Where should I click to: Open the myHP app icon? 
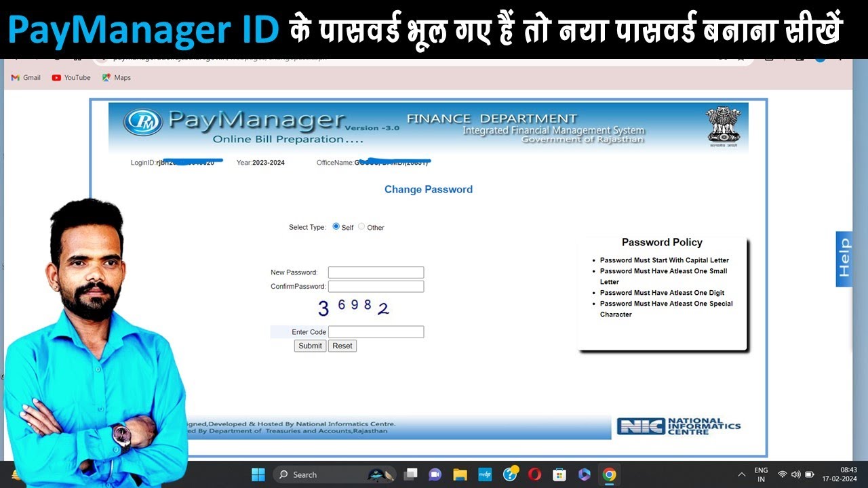click(x=485, y=474)
